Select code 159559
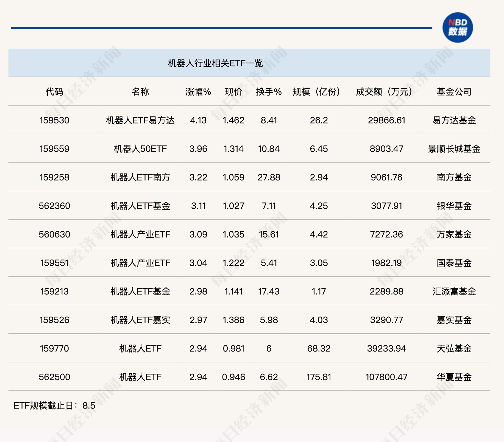 coord(54,149)
